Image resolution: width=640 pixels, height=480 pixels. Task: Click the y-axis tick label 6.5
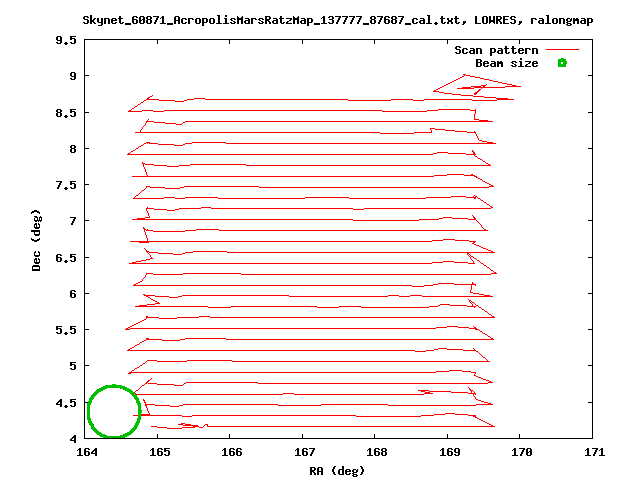pos(66,258)
